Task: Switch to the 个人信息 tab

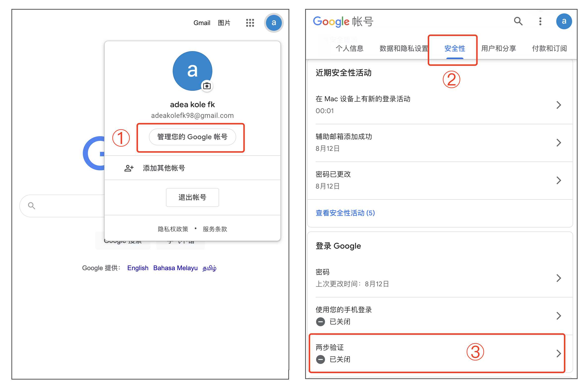Action: coord(350,49)
